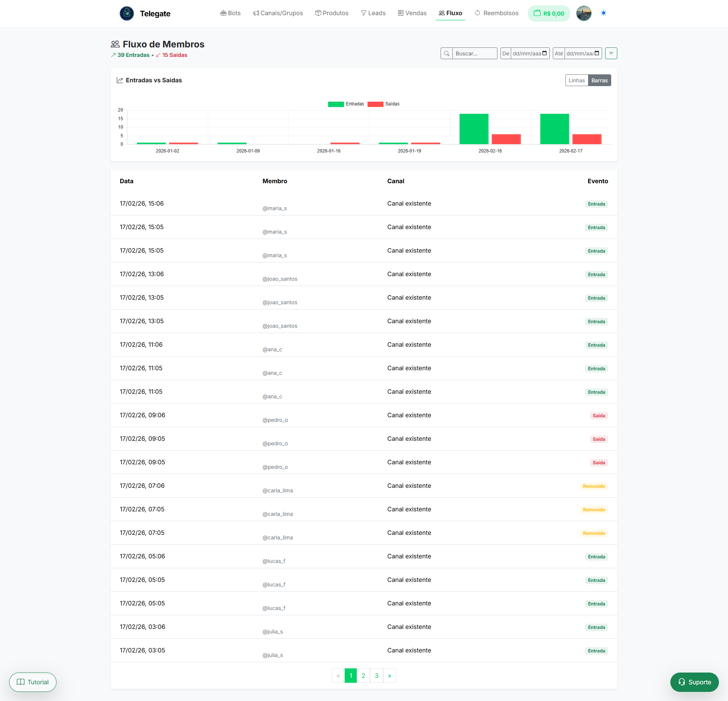
Task: Jump to last page with double-chevron
Action: pos(390,676)
